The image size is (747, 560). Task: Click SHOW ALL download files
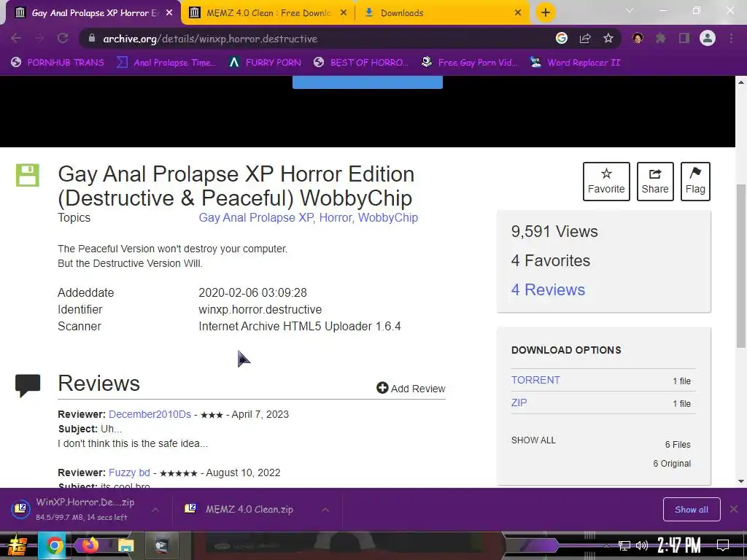click(533, 440)
